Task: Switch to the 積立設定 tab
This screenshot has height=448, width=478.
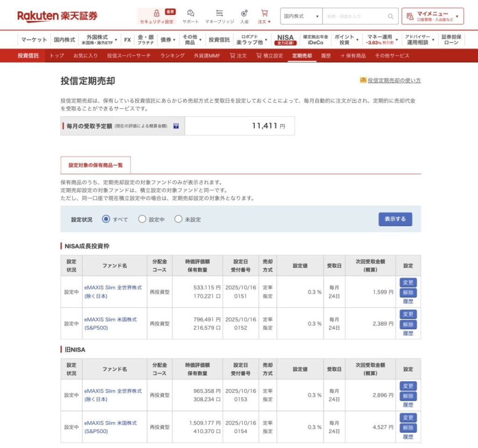Action: point(269,56)
